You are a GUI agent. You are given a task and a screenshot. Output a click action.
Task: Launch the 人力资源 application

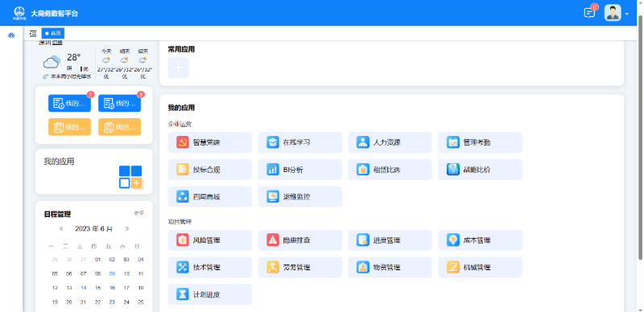[x=390, y=142]
